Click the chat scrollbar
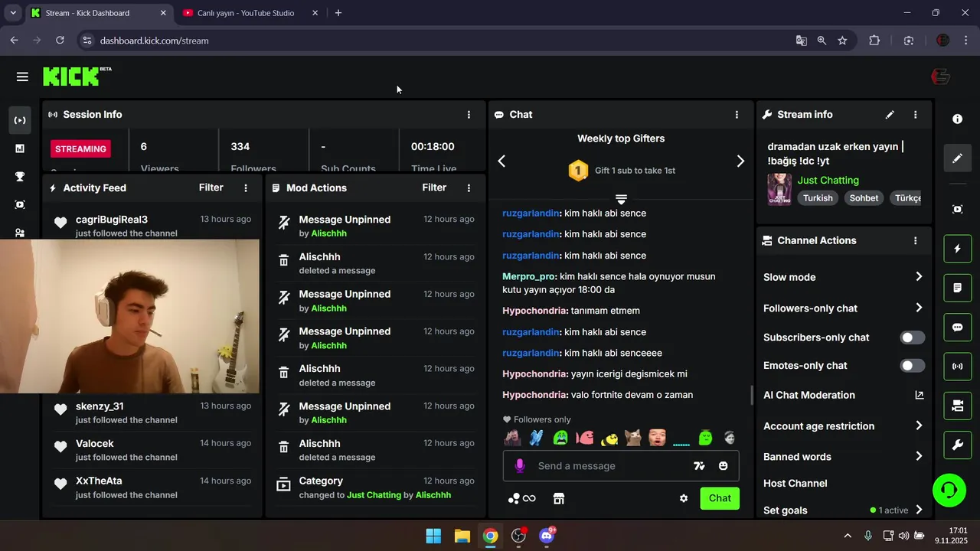Screen dimensions: 980x551 coord(751,395)
